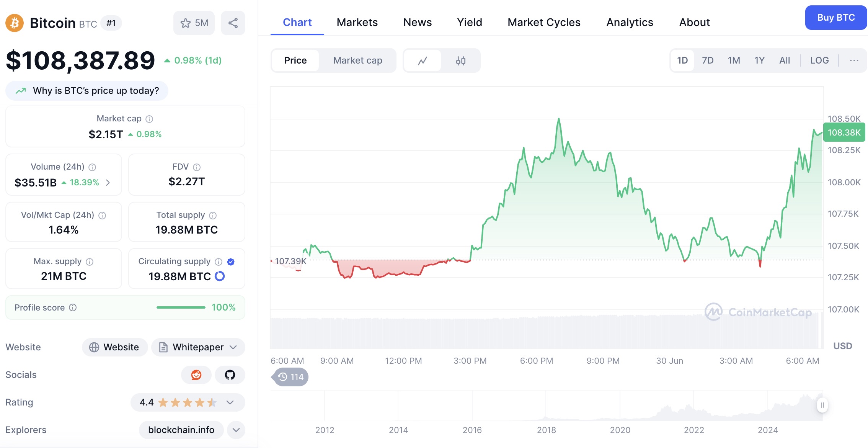Set chart range to 1M
This screenshot has width=868, height=448.
click(x=734, y=60)
